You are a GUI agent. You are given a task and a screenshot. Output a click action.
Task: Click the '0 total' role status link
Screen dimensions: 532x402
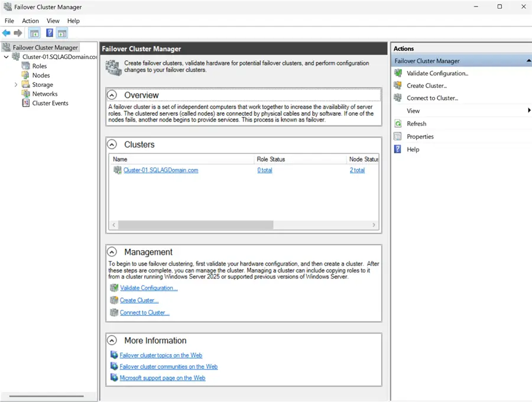point(265,170)
